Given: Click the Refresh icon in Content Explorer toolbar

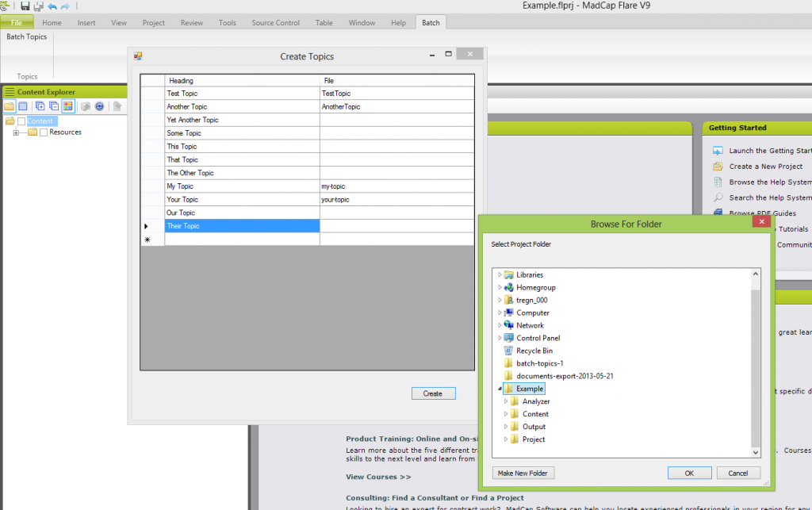Looking at the screenshot, I should tap(100, 106).
